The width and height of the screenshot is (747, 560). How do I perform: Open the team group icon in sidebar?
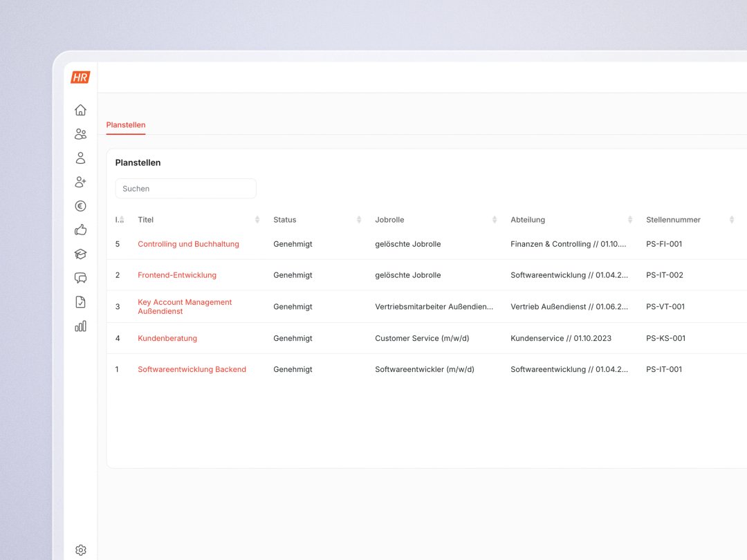pyautogui.click(x=80, y=134)
